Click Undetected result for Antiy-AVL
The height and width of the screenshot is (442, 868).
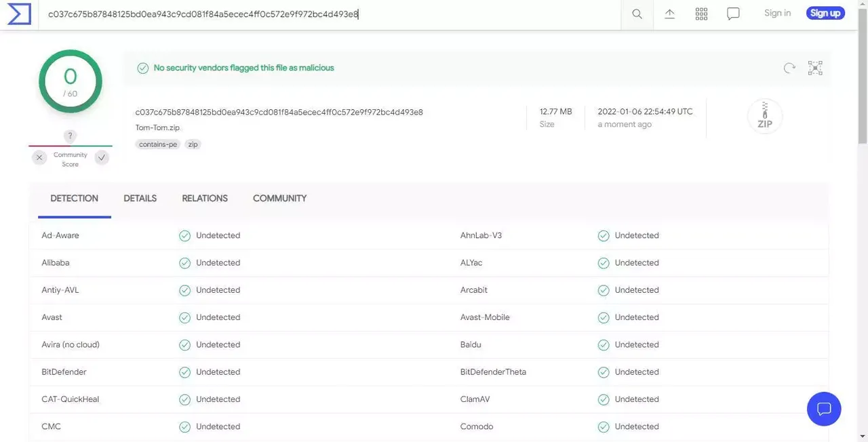pos(218,290)
